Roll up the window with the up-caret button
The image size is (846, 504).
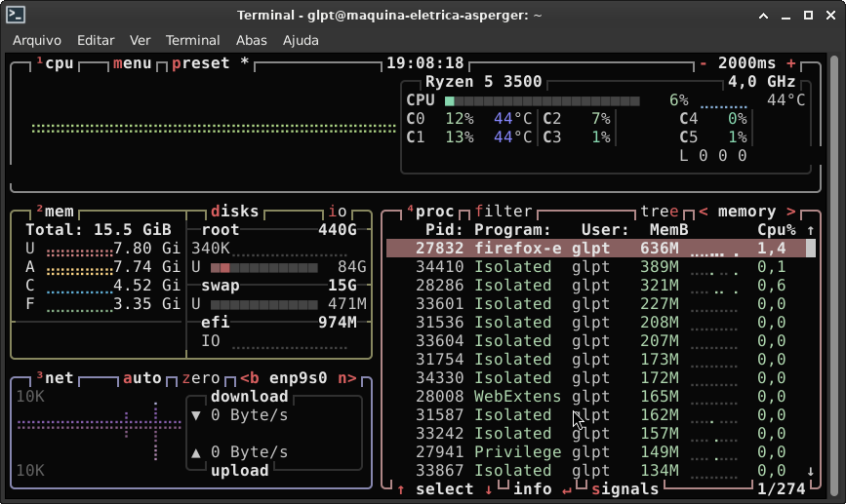(763, 16)
